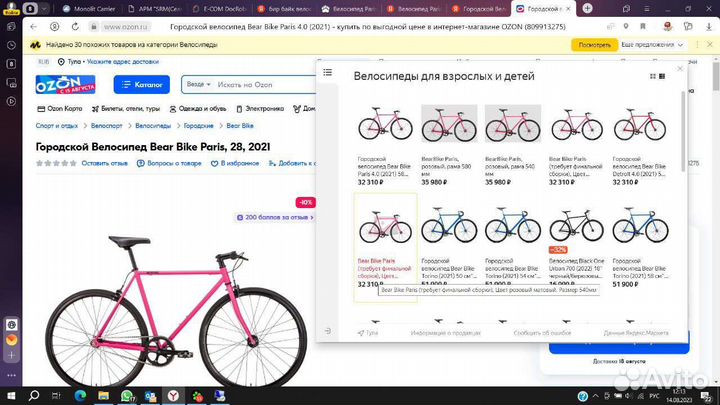Click the account profile icon in the address bar
Screen dimensions: 720x405
pyautogui.click(x=55, y=27)
